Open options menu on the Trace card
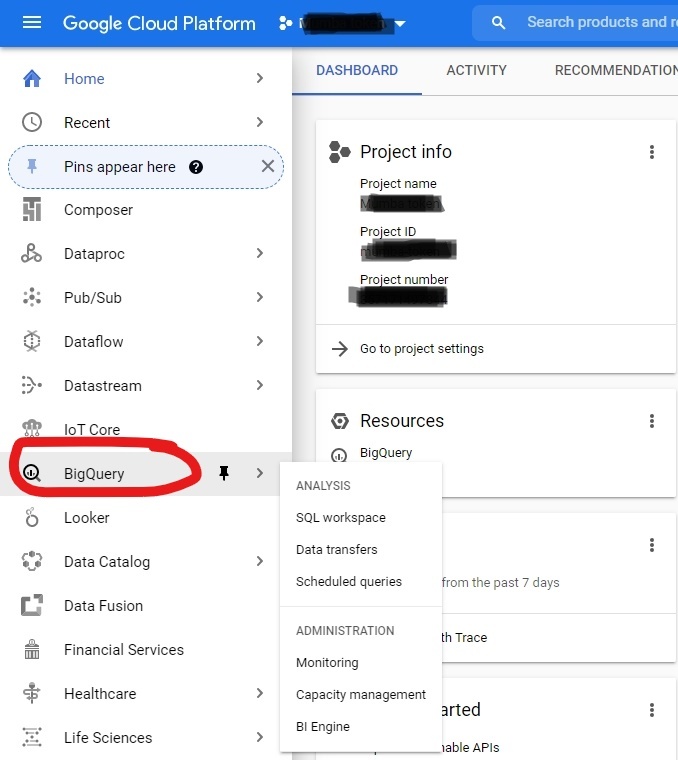Image resolution: width=678 pixels, height=760 pixels. (652, 545)
